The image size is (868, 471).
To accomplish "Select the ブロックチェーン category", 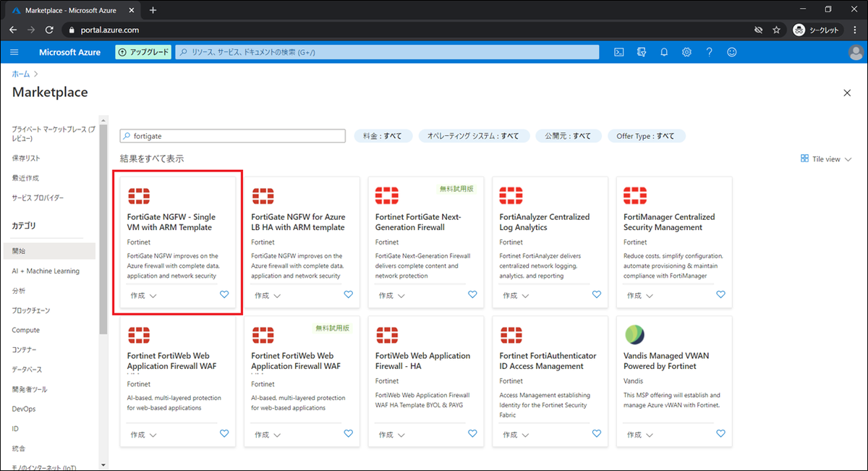I will (x=31, y=310).
